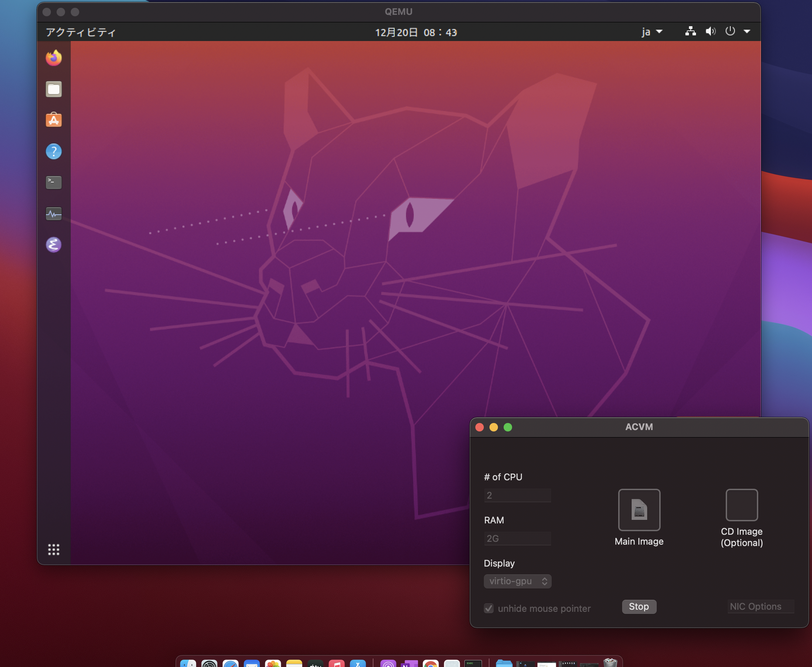Launch Emacs from the Ubuntu dock
Viewport: 812px width, 667px height.
coord(54,245)
